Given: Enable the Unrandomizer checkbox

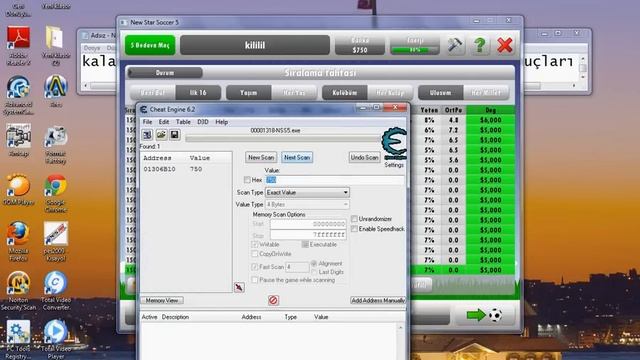Looking at the screenshot, I should [354, 219].
